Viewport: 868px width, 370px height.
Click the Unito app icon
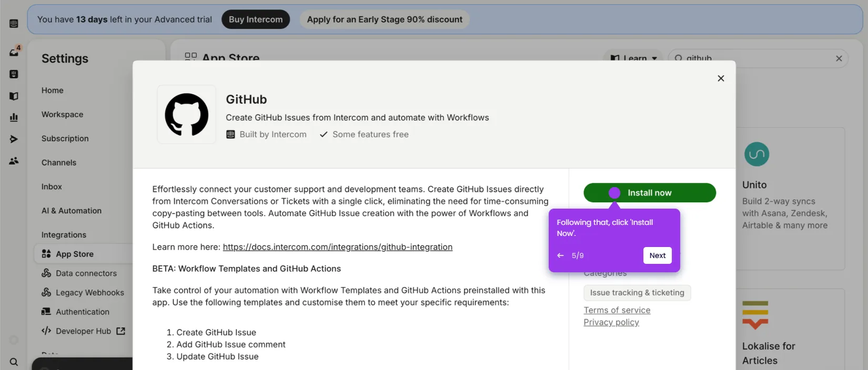pos(756,154)
